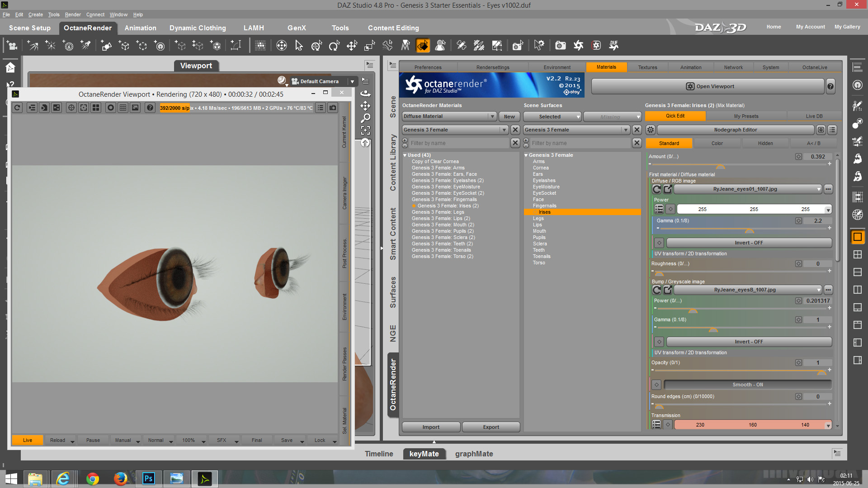The height and width of the screenshot is (488, 868).
Task: Toggle Smooth - ON setting
Action: (x=747, y=385)
